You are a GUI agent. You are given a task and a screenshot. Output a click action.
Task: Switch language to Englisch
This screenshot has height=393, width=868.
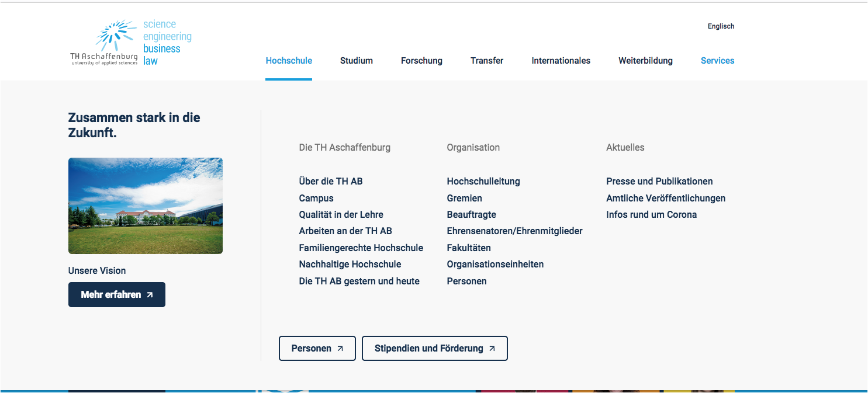[721, 26]
